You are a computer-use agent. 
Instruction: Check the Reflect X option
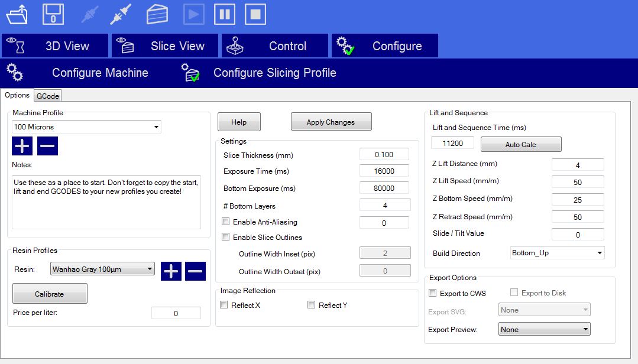pyautogui.click(x=224, y=305)
